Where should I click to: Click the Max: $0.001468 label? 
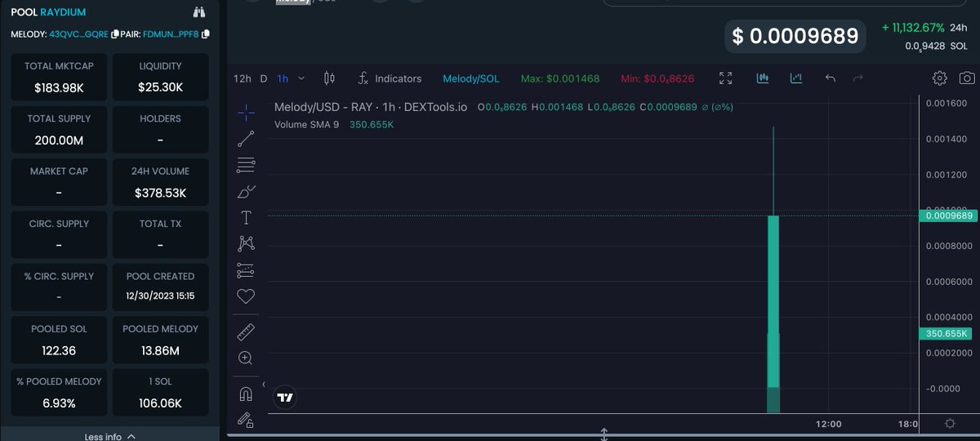560,78
